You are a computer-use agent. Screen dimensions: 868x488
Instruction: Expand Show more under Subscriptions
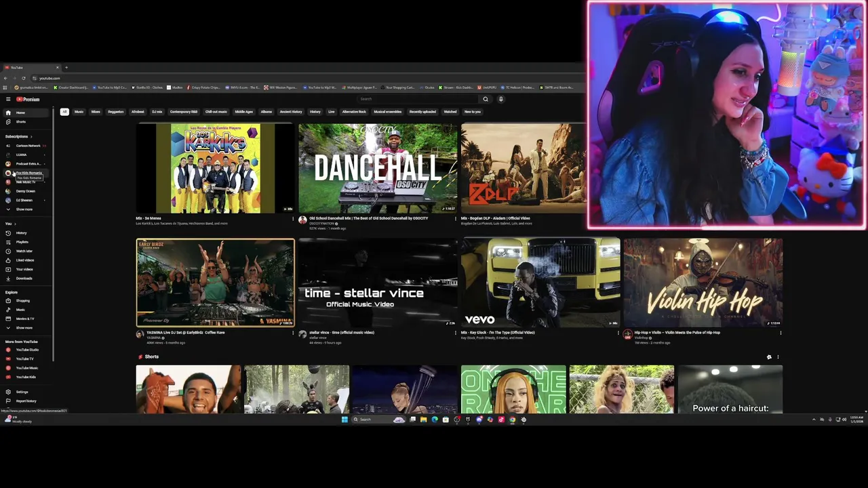coord(24,209)
